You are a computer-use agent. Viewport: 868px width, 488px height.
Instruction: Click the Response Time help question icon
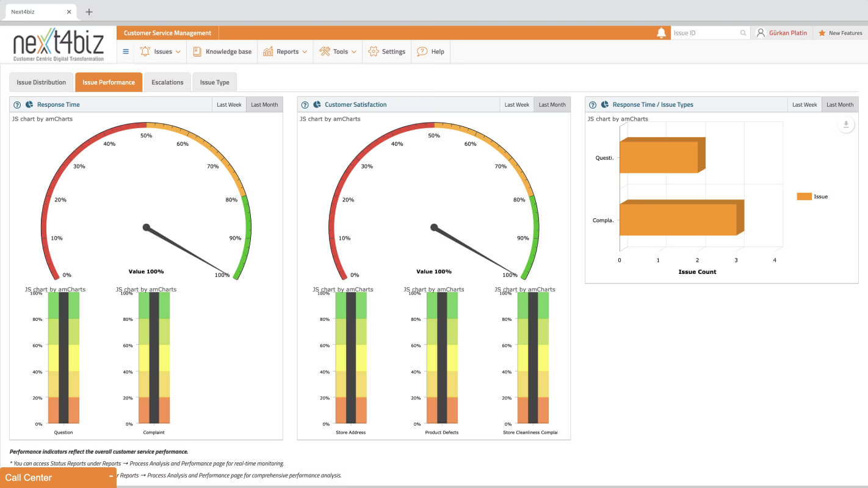pos(17,105)
